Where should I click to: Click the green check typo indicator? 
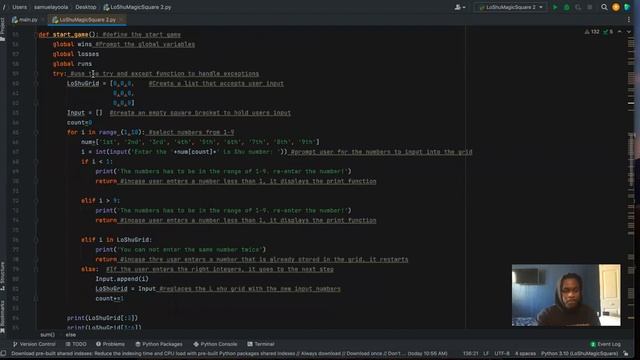608,31
